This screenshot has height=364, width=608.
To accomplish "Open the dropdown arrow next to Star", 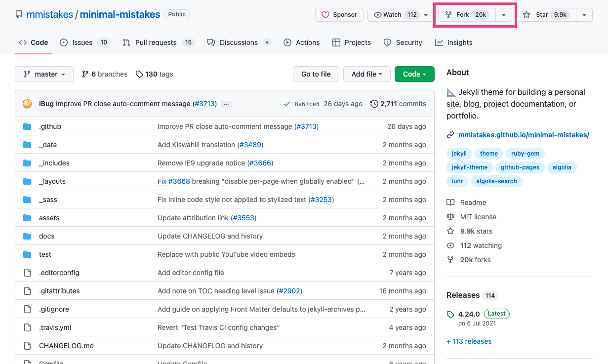I will pos(584,15).
